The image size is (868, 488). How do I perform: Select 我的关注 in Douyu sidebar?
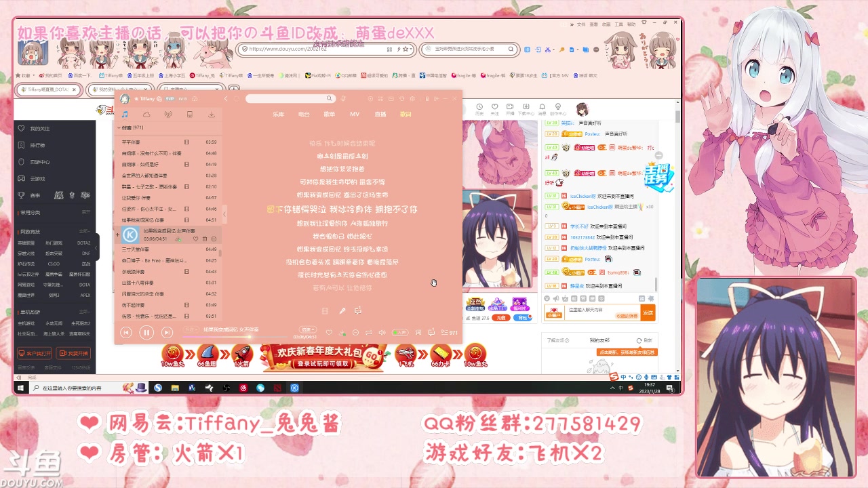coord(39,128)
